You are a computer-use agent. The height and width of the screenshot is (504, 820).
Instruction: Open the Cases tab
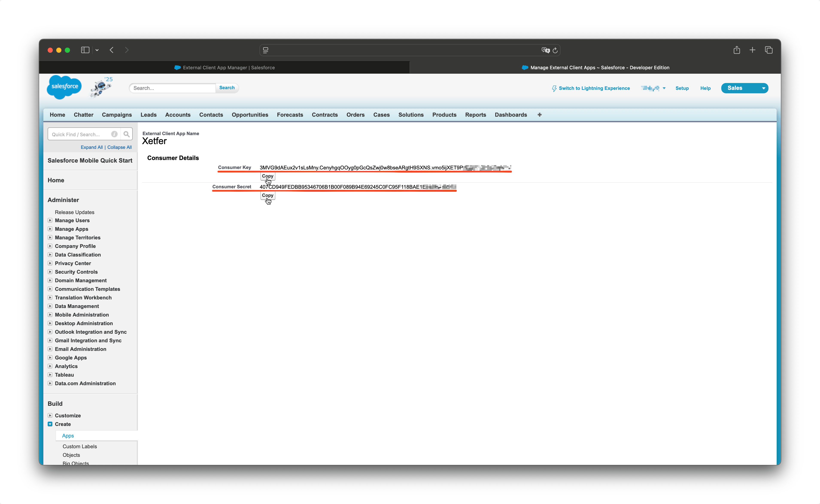tap(381, 115)
